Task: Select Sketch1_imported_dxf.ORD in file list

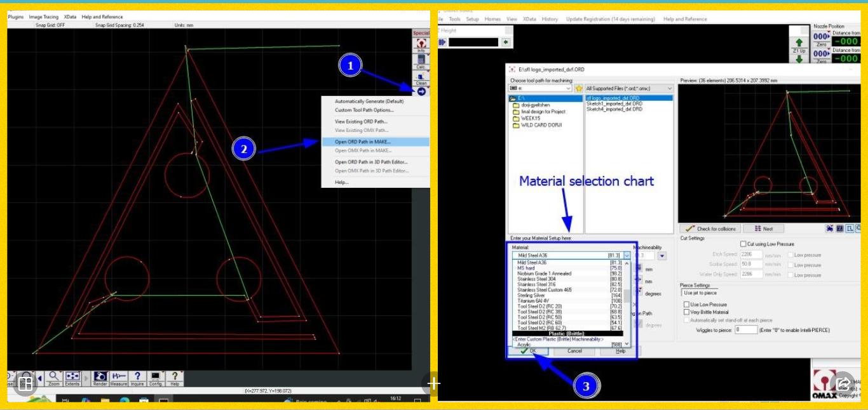Action: click(x=614, y=103)
